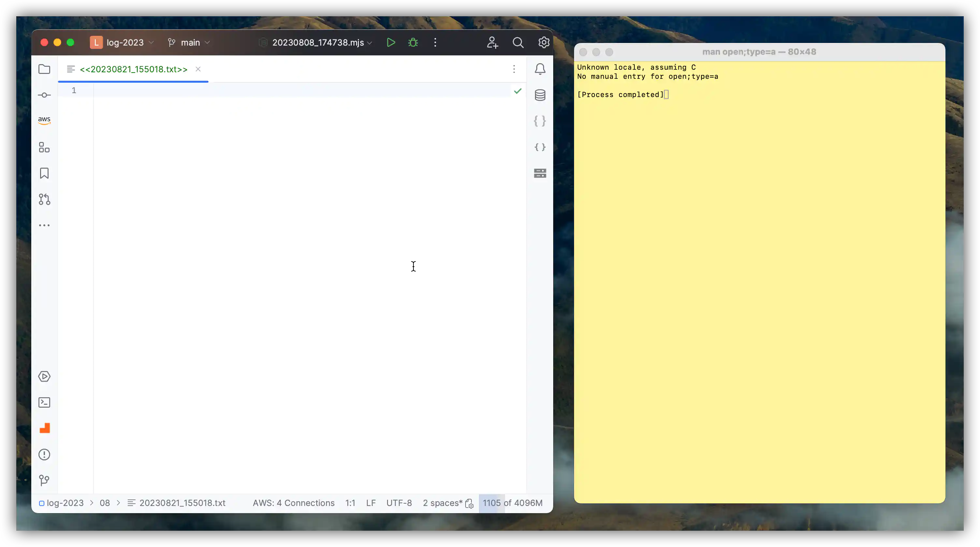Start debugging the current file
The width and height of the screenshot is (980, 547).
413,43
